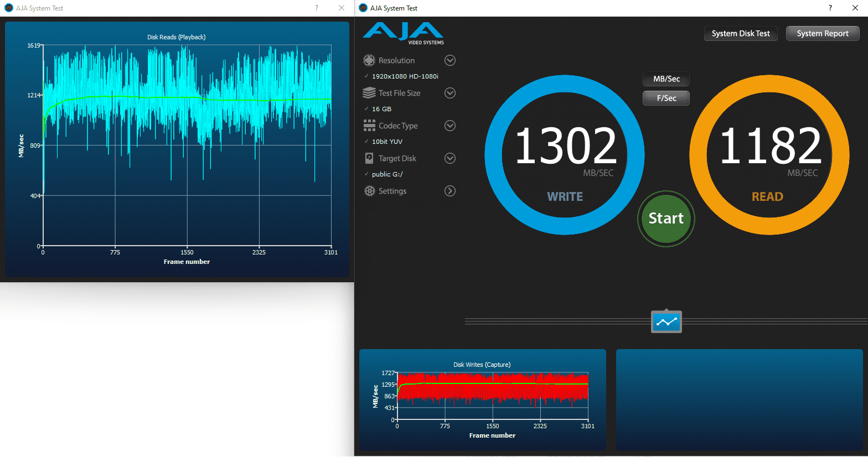The height and width of the screenshot is (457, 868).
Task: Click the Test File Size label
Action: pos(399,93)
